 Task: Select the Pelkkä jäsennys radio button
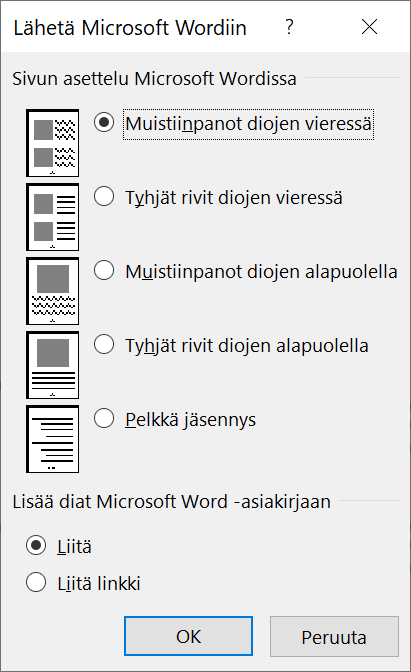tap(104, 418)
